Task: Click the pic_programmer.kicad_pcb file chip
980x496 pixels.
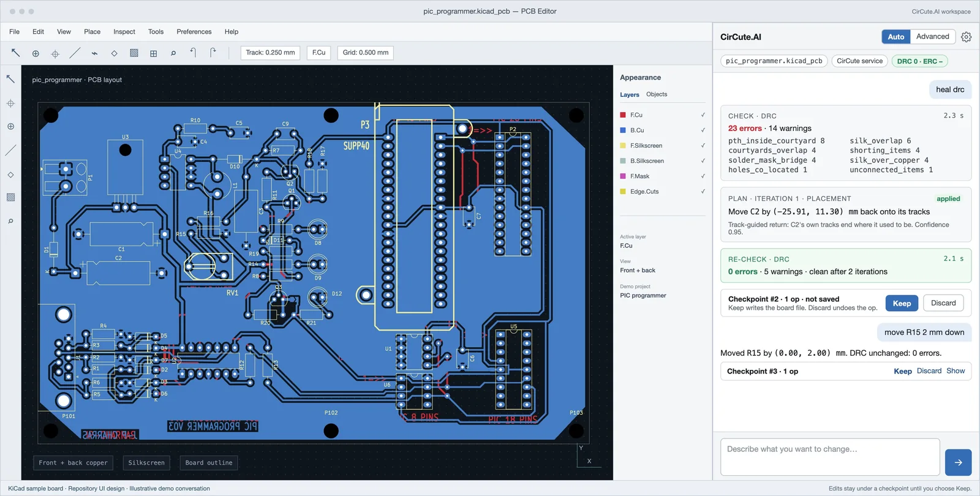Action: [x=774, y=61]
